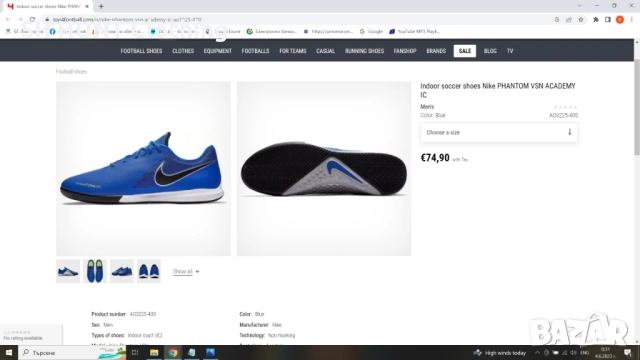
Task: Toggle the browser side panel icon
Action: [608, 19]
